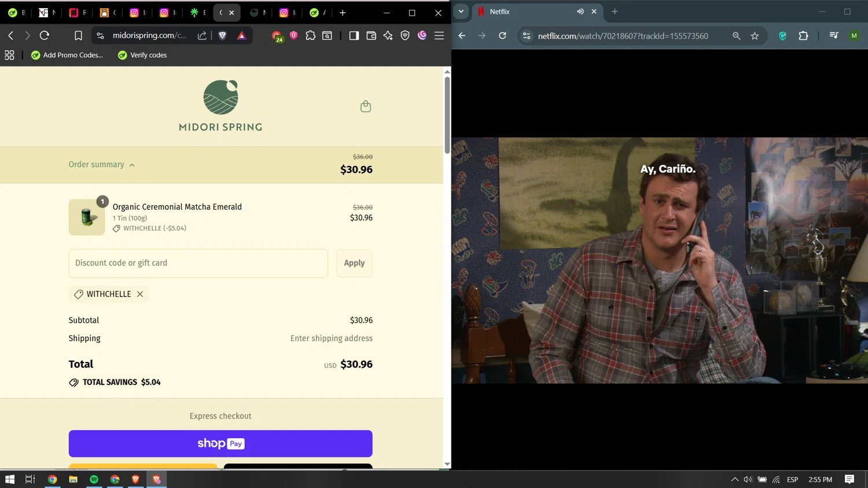Focus the Discount code or gift card field
The height and width of the screenshot is (488, 868).
(x=198, y=263)
